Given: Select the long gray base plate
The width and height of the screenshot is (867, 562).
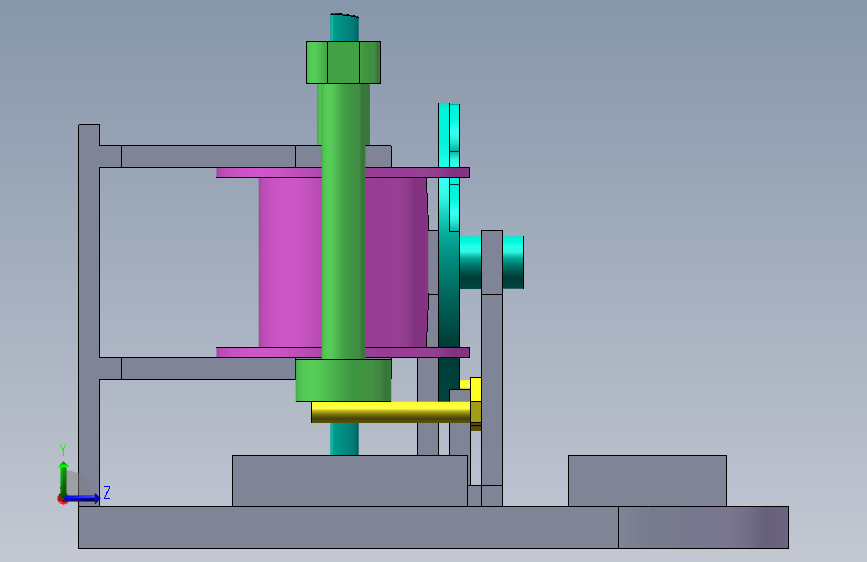Looking at the screenshot, I should [x=348, y=527].
